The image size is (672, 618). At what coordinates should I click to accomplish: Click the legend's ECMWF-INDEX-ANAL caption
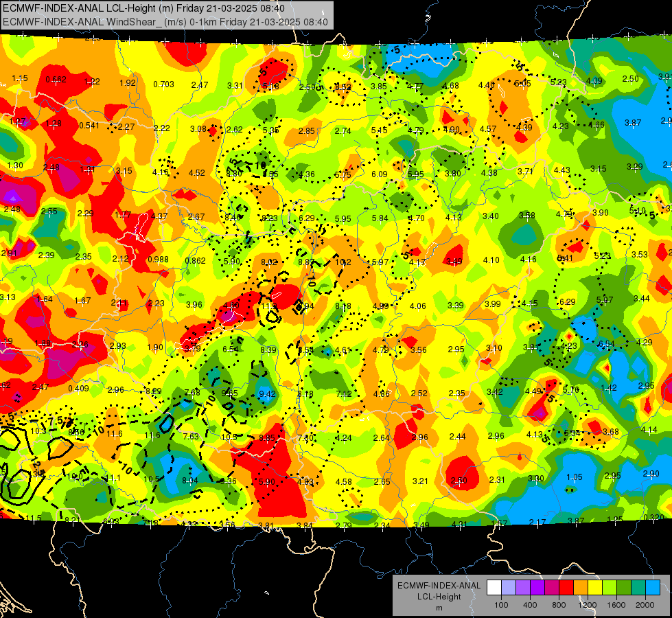(x=439, y=586)
